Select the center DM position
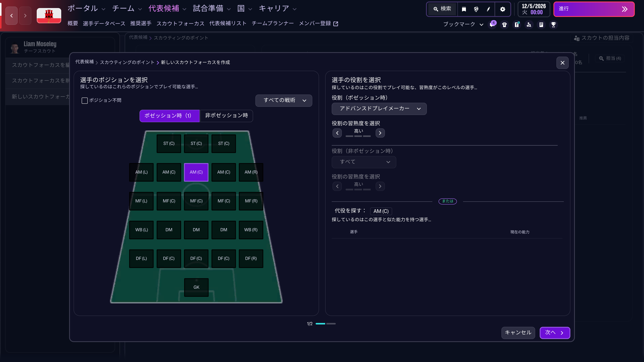Image resolution: width=644 pixels, height=362 pixels. 196,230
